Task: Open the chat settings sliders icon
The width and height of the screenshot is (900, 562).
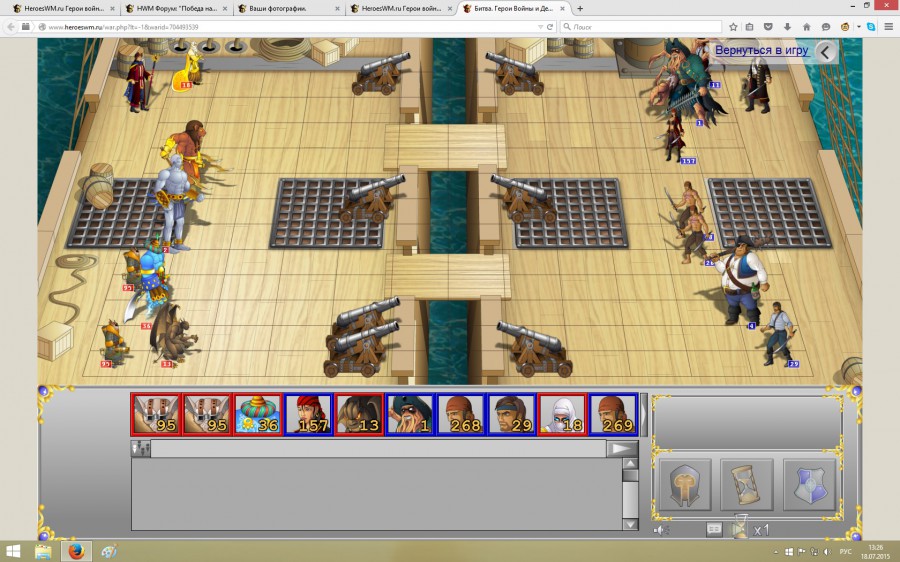Action: 141,448
